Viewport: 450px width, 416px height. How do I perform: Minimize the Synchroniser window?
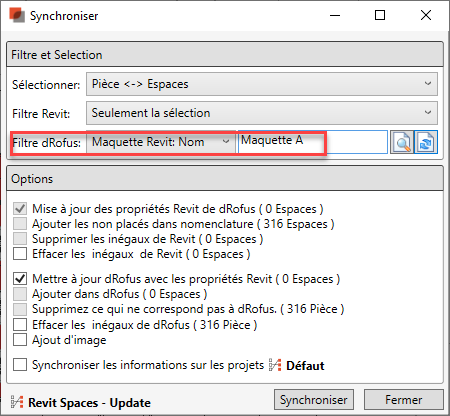[335, 15]
